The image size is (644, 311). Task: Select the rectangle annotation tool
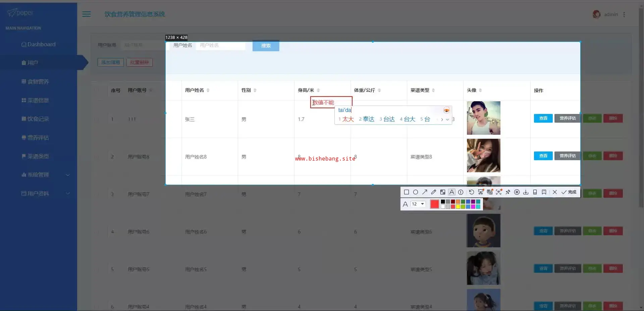[x=406, y=192]
